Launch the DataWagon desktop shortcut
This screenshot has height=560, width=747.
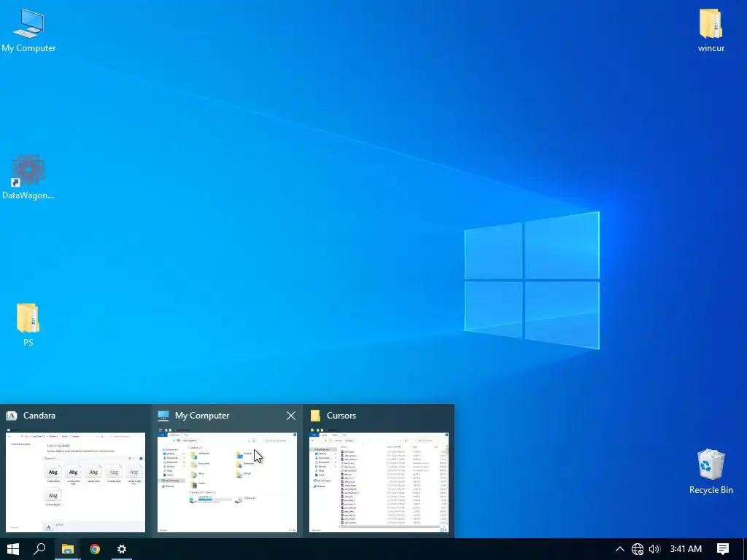(28, 176)
